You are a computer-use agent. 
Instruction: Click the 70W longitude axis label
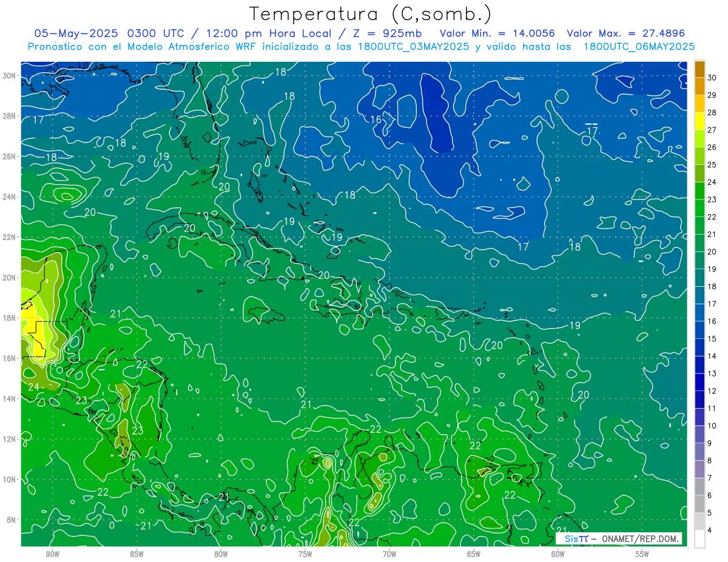[x=389, y=554]
